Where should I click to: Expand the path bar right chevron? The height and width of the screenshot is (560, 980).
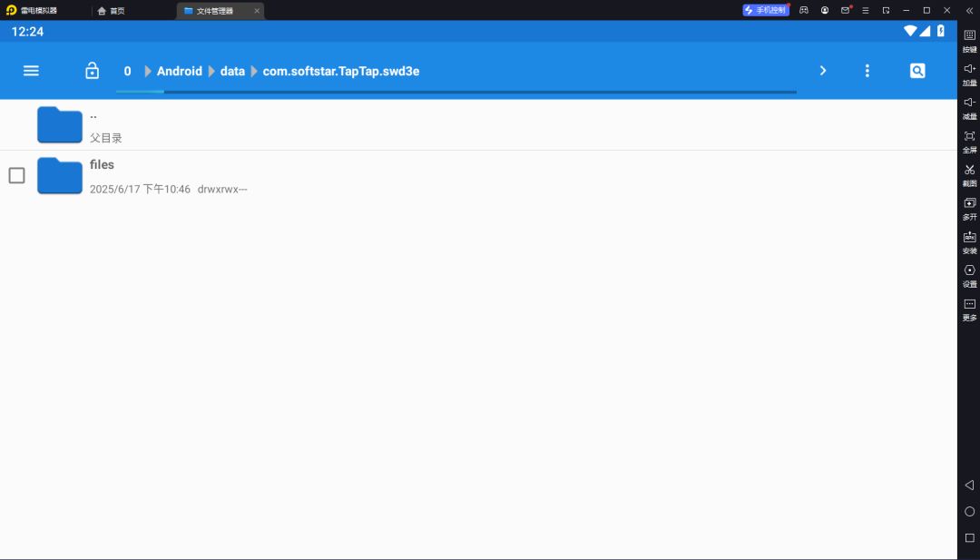pos(823,71)
